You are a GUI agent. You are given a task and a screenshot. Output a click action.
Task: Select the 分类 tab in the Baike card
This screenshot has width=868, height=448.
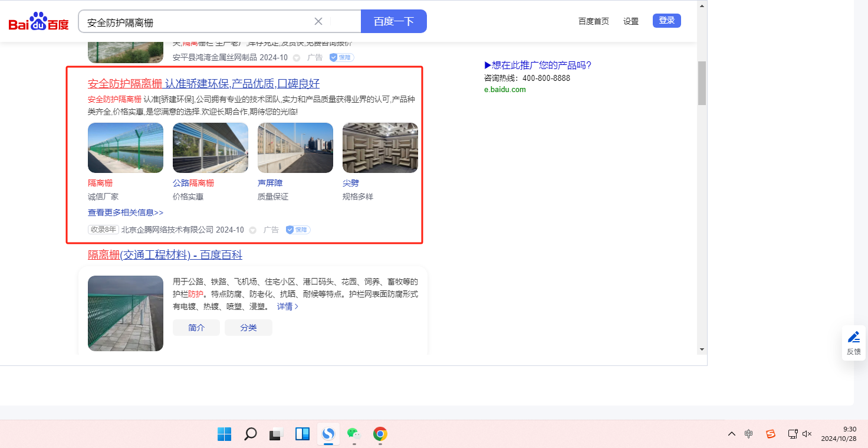(x=248, y=328)
